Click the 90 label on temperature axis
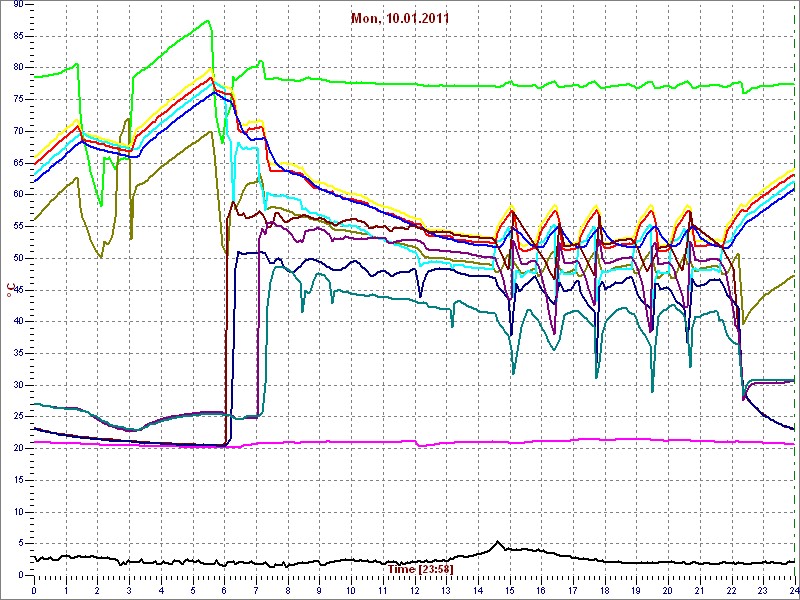 click(x=18, y=5)
